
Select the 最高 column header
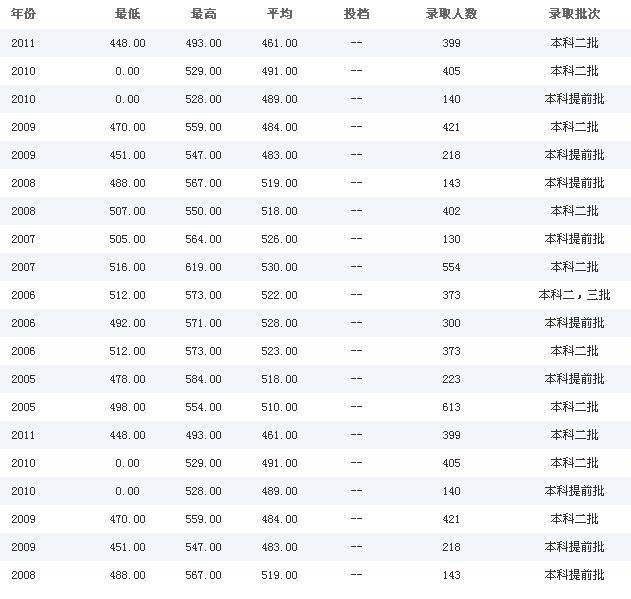tap(204, 14)
